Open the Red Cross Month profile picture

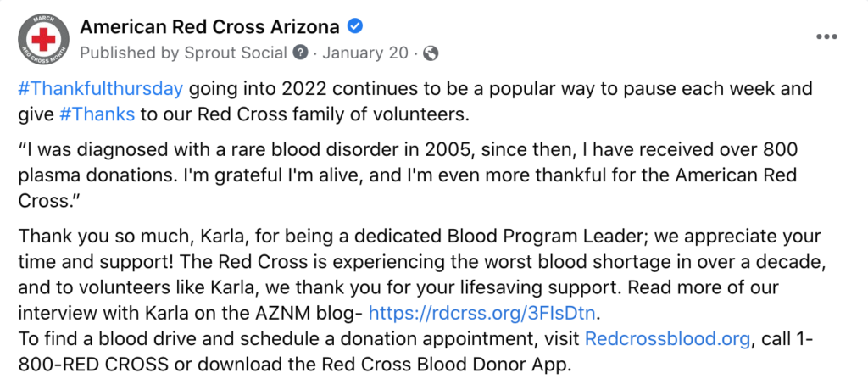coord(44,39)
